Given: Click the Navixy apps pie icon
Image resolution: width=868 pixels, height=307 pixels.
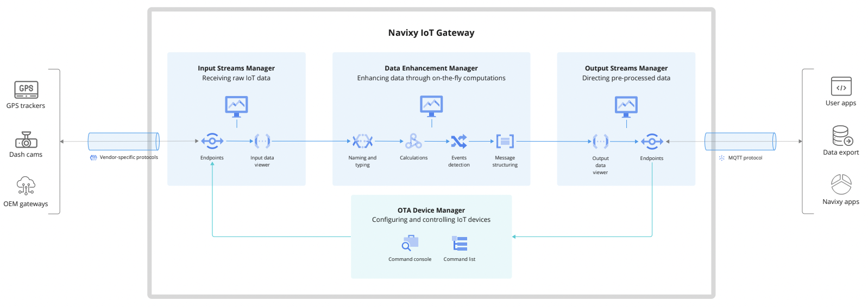Looking at the screenshot, I should point(841,184).
